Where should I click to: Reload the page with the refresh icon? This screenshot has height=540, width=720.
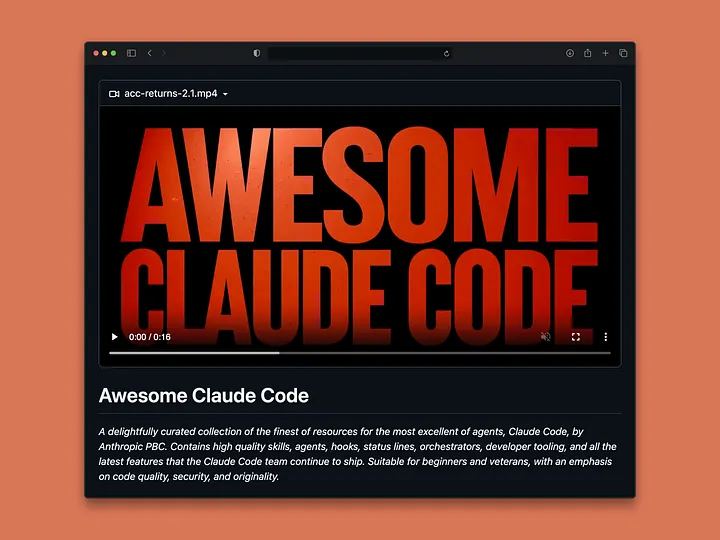click(446, 54)
